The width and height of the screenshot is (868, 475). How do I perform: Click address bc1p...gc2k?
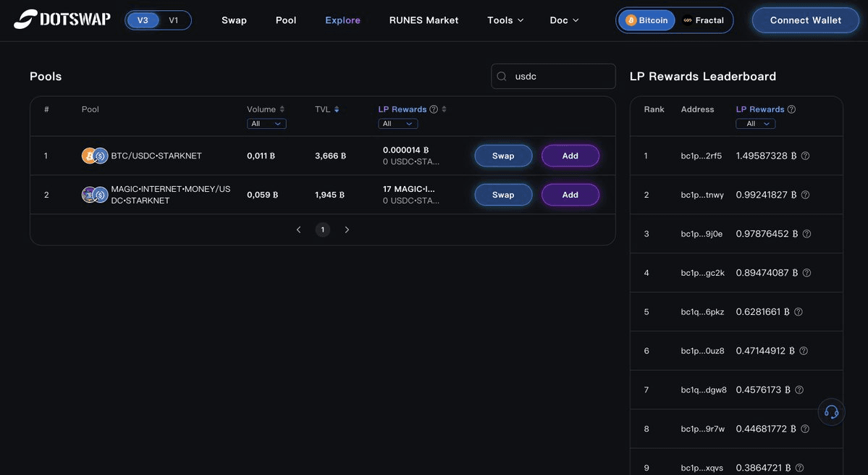click(702, 272)
